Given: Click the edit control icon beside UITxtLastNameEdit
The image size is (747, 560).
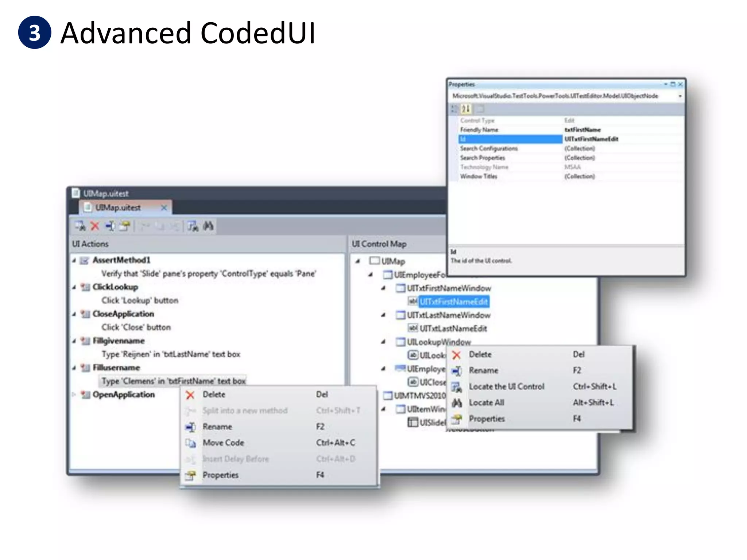Looking at the screenshot, I should 413,328.
